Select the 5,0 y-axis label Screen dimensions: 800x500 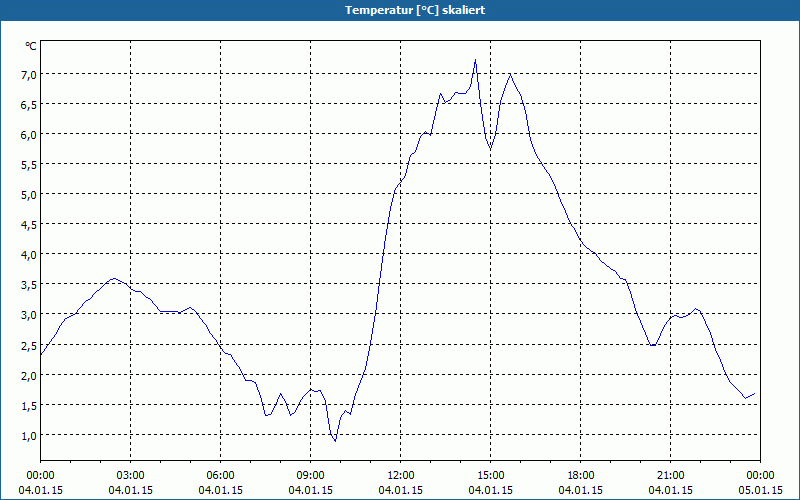pyautogui.click(x=30, y=195)
